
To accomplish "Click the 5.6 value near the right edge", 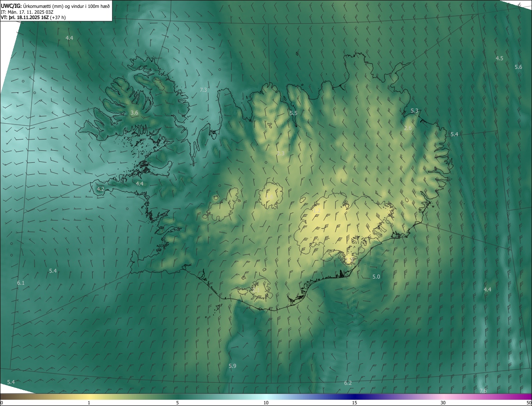I will tap(518, 67).
